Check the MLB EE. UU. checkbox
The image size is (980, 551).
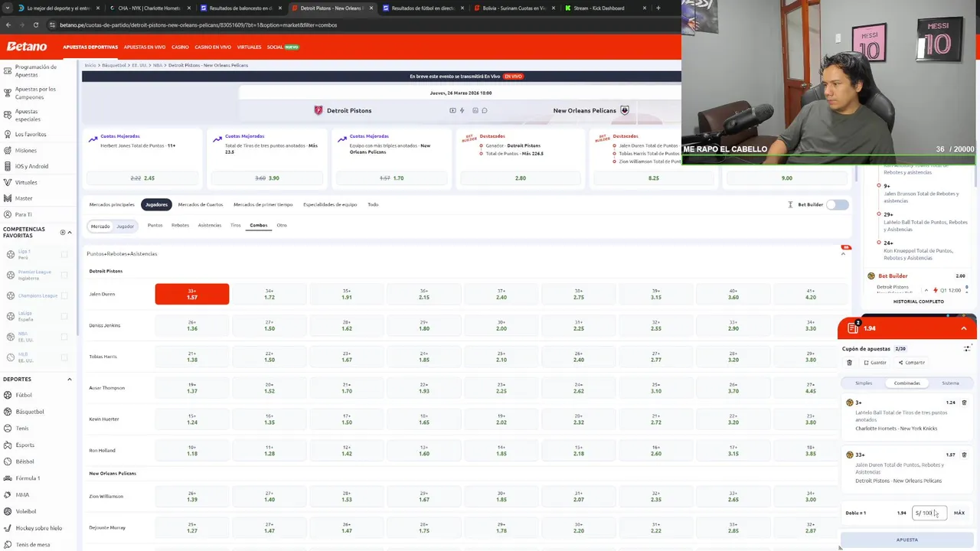coord(64,357)
